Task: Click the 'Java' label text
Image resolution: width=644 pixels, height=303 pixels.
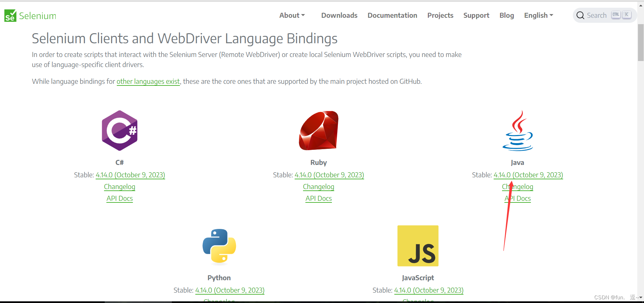Action: [517, 163]
